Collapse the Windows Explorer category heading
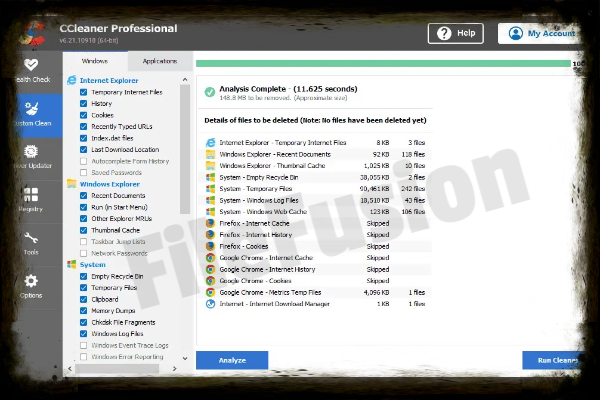Image resolution: width=600 pixels, height=400 pixels. pyautogui.click(x=110, y=184)
